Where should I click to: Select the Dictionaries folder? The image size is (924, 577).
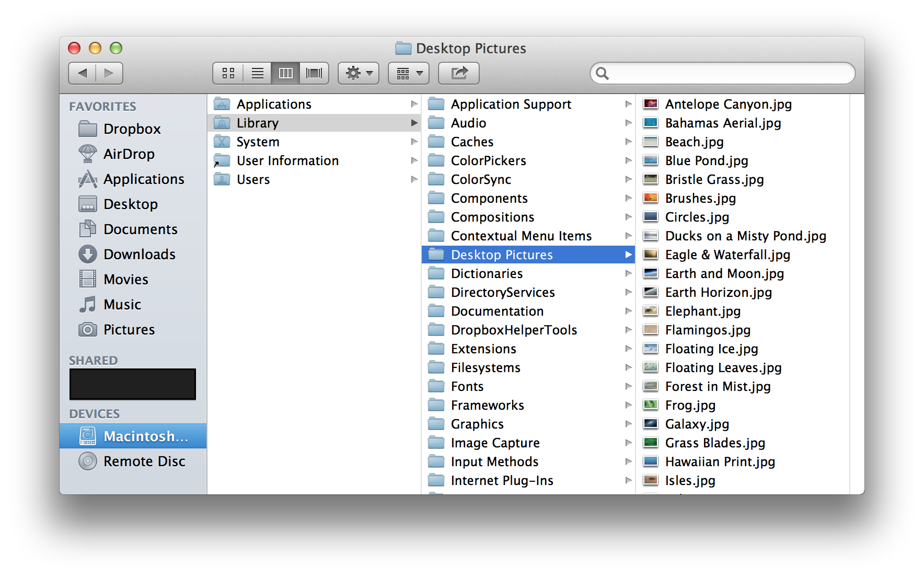[x=528, y=273]
